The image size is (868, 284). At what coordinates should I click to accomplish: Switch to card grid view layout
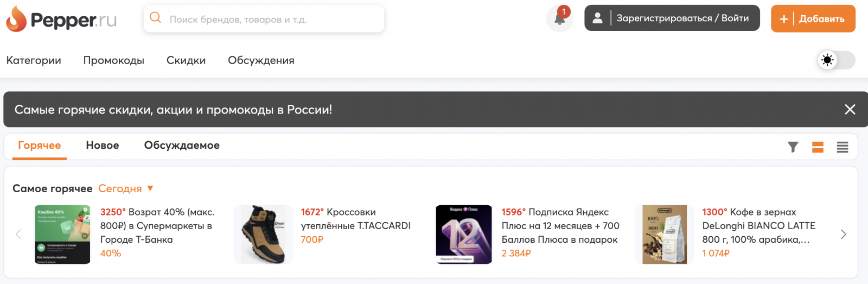[x=818, y=147]
